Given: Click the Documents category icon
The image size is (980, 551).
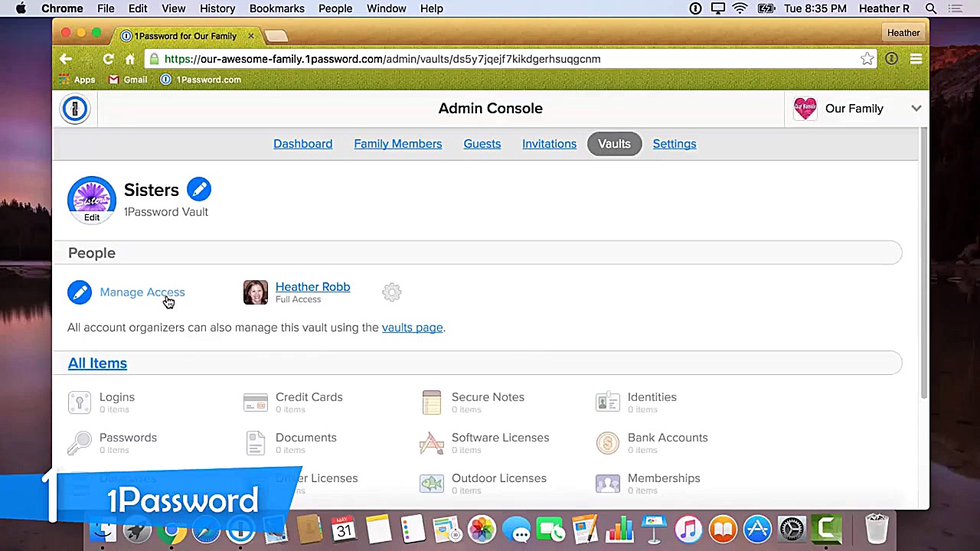Looking at the screenshot, I should (255, 442).
